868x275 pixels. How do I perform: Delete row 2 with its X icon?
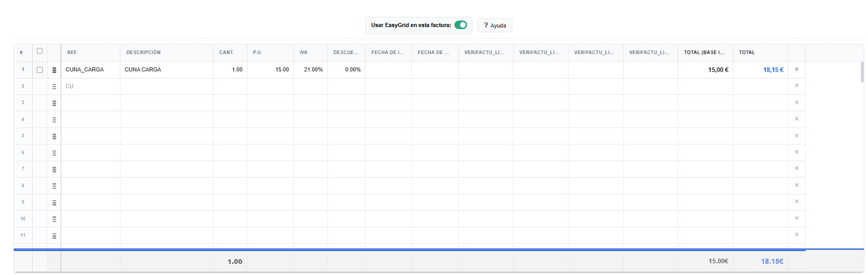pos(797,86)
